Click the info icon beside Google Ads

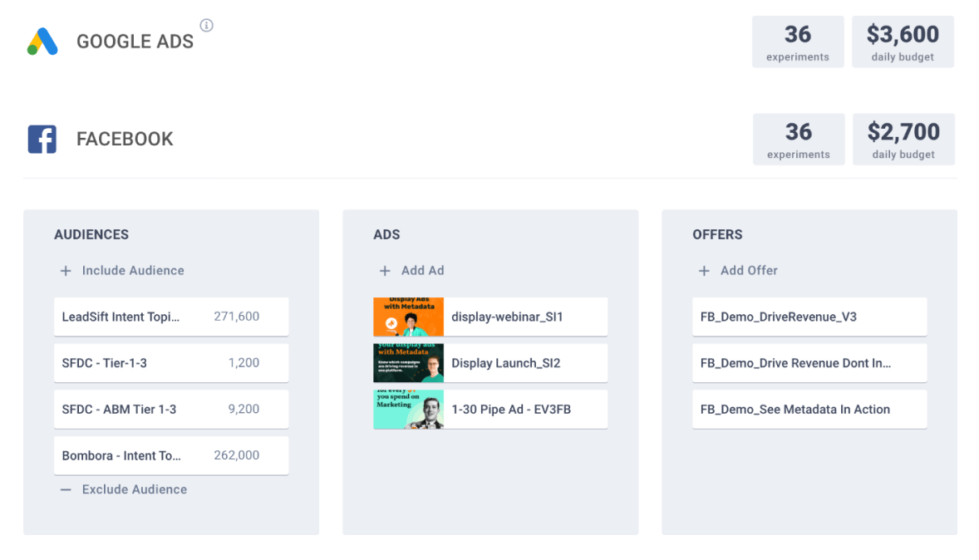coord(207,26)
